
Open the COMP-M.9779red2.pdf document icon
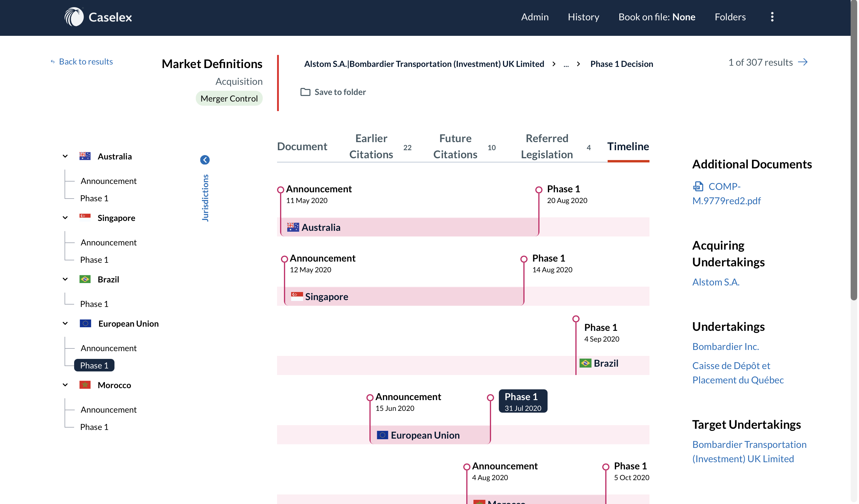coord(698,186)
